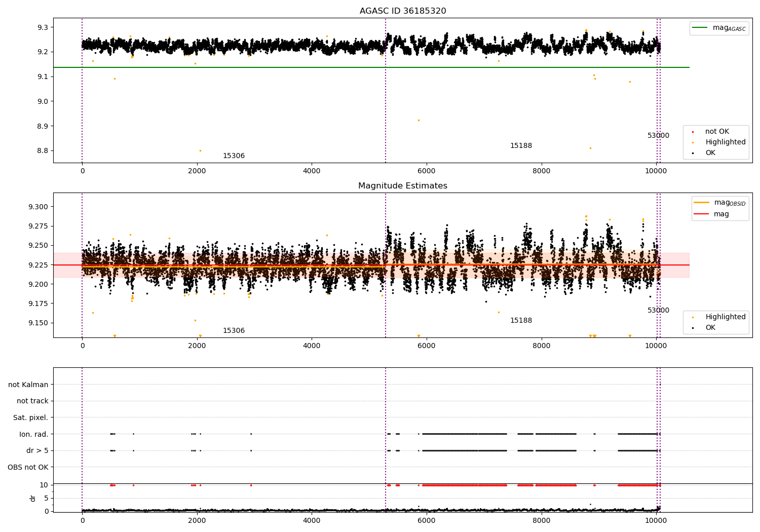Click the "15306" annotation in the top plot
The height and width of the screenshot is (532, 760).
click(x=234, y=156)
